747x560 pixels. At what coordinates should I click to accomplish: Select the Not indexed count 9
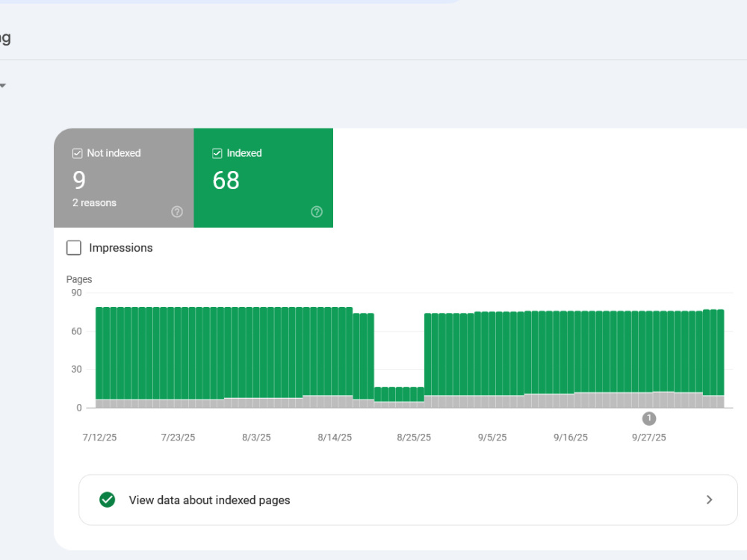(x=79, y=180)
